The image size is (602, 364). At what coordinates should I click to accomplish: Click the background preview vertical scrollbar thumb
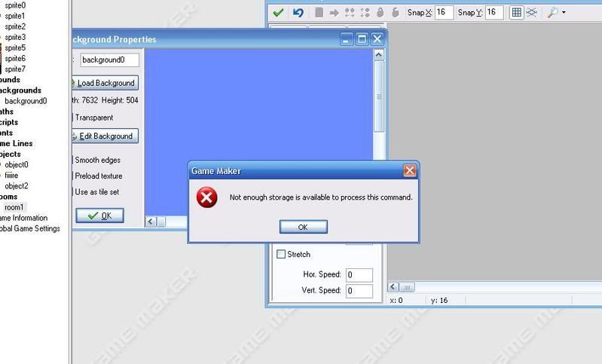point(378,96)
